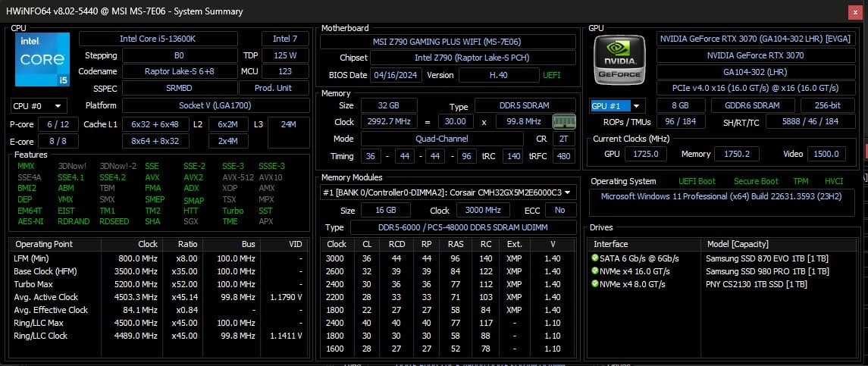Viewport: 868px width, 366px height.
Task: Click the PCIe v4.0 x16 GPU interface field
Action: (756, 88)
